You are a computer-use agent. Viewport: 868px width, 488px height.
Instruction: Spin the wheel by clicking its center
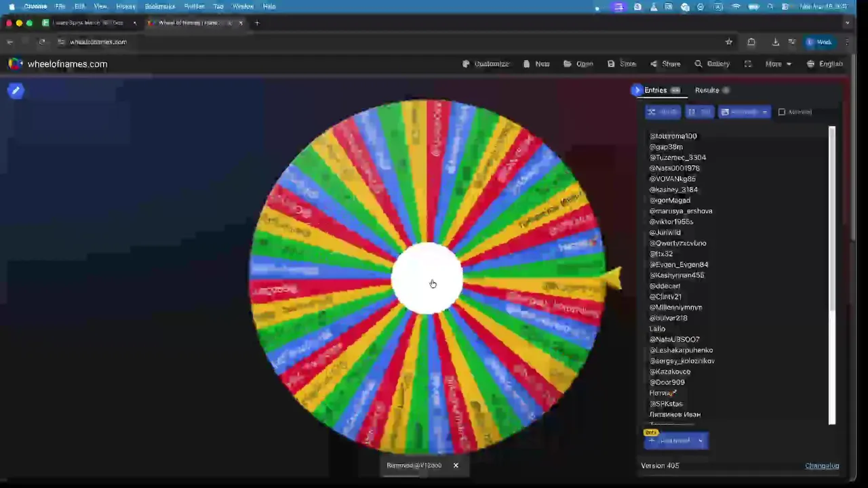point(427,279)
